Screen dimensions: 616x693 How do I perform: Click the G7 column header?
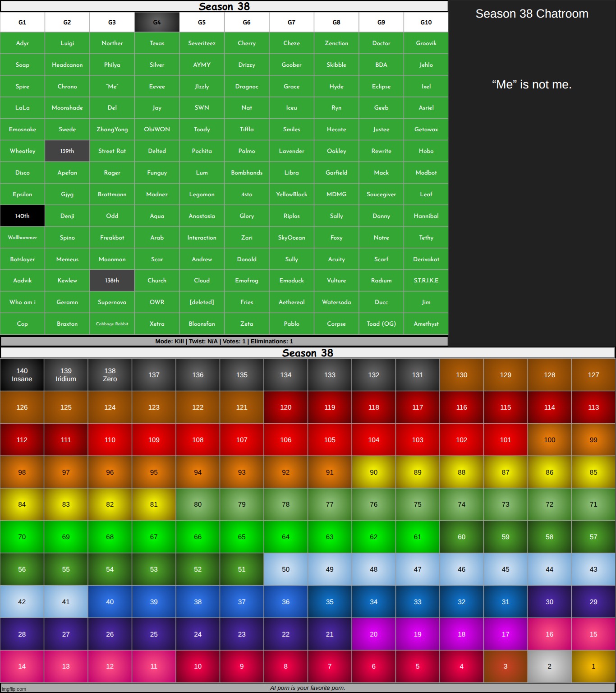click(291, 22)
